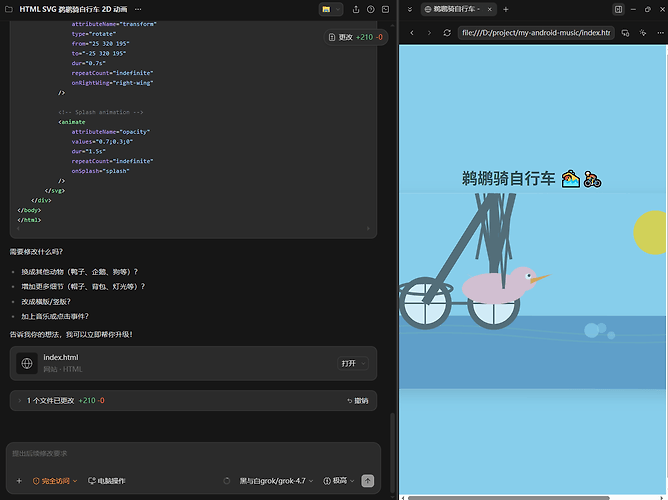Viewport: 668px width, 500px height.
Task: Click the chat panel vertical scrollbar
Action: (392, 453)
